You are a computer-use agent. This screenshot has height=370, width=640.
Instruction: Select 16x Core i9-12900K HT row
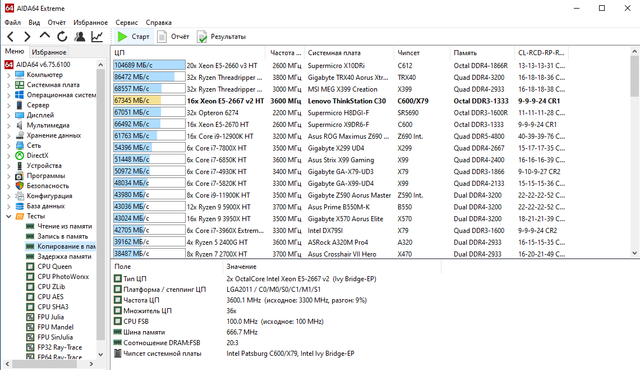[x=339, y=136]
